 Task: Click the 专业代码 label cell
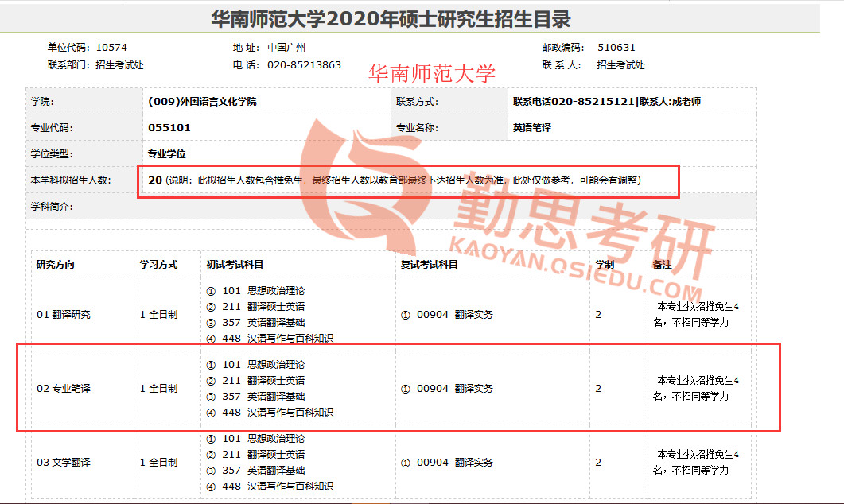pos(84,127)
